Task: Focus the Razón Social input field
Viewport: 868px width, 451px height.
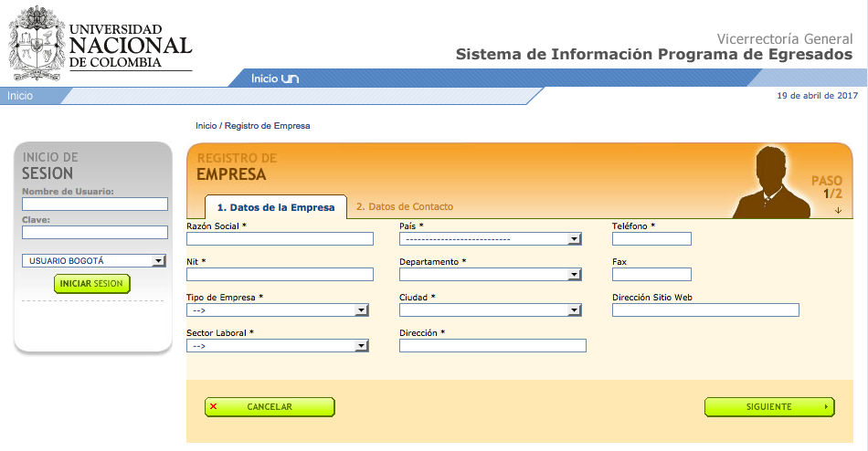Action: tap(280, 238)
